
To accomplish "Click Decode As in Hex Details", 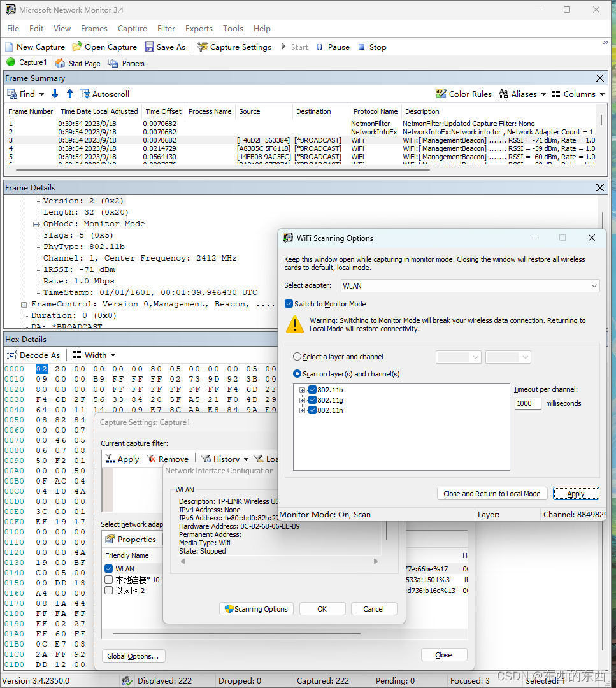I will 33,355.
